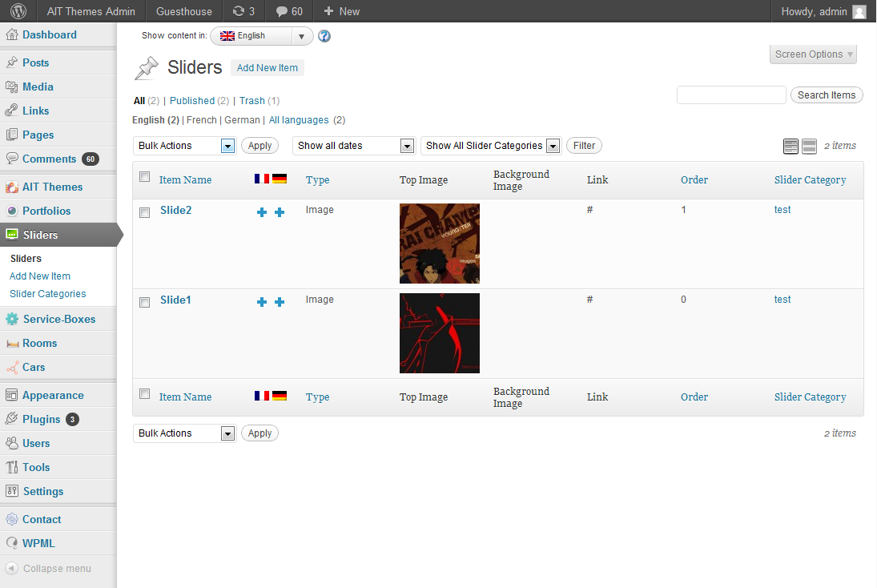Click the Add New Item button beside Sliders heading

[x=268, y=68]
